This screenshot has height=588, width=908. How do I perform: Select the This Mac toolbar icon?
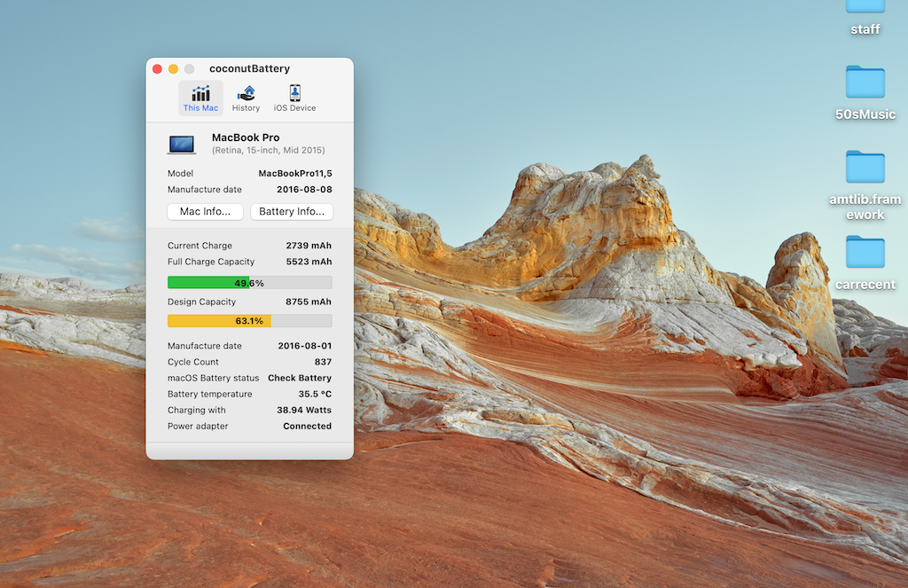[x=200, y=98]
